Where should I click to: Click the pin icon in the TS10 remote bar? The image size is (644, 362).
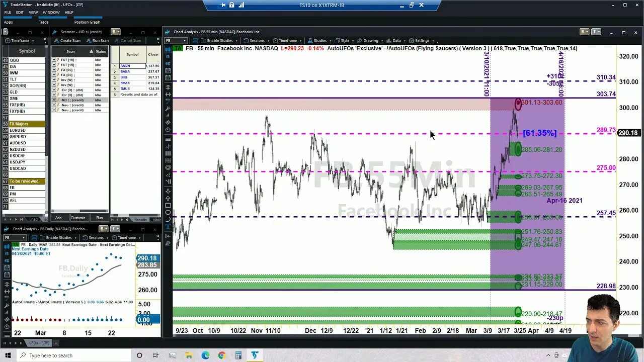pos(223,5)
